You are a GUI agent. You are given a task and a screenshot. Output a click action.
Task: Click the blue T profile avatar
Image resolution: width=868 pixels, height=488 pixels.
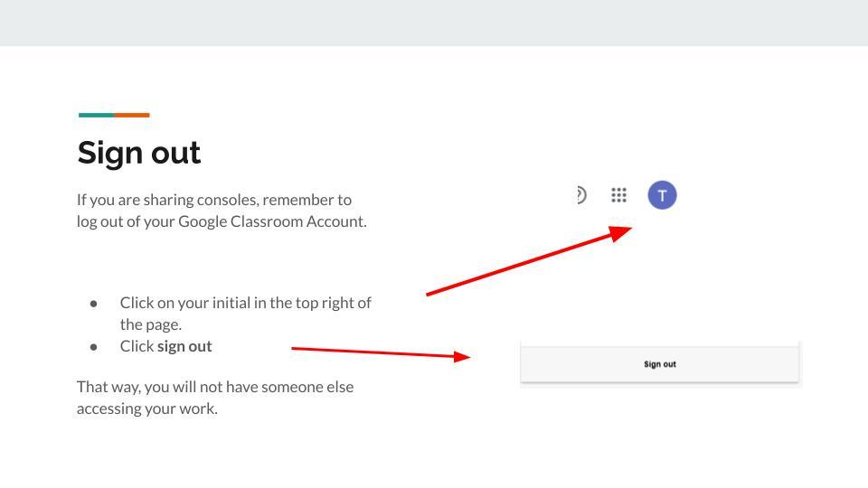(x=662, y=195)
